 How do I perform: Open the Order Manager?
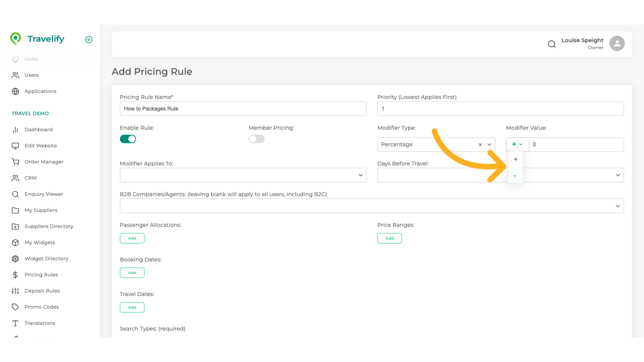44,162
